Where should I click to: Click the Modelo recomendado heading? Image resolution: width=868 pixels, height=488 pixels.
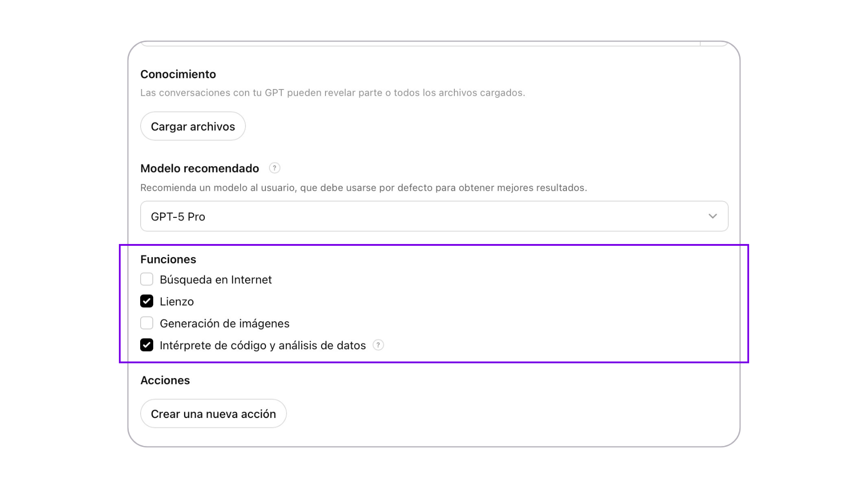tap(199, 169)
